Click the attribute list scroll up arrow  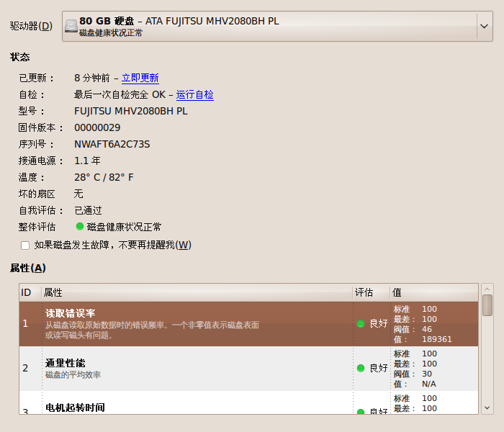(x=487, y=289)
